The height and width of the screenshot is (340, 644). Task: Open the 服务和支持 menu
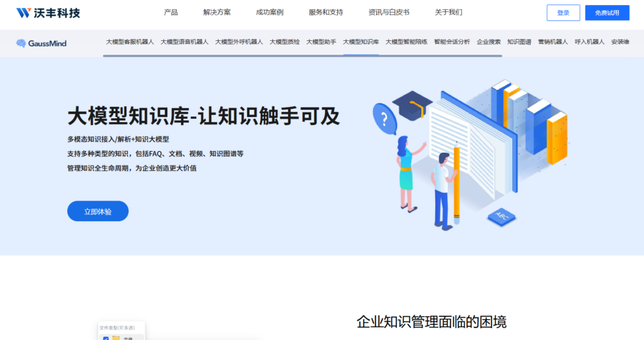(x=326, y=13)
